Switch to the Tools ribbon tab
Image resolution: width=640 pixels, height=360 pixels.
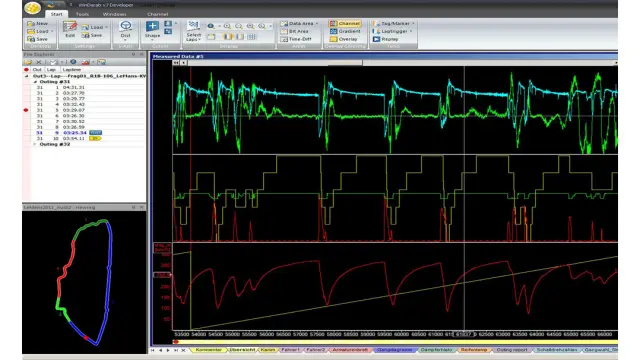tap(82, 14)
